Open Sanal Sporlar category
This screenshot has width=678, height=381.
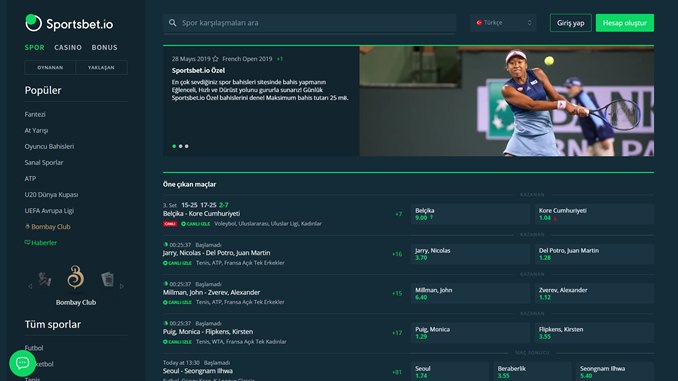click(x=44, y=162)
